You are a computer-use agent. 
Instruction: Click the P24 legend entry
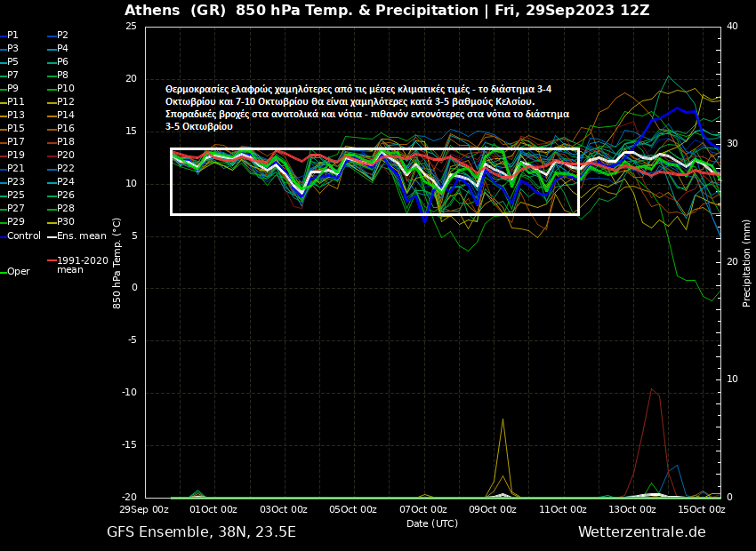coord(66,182)
